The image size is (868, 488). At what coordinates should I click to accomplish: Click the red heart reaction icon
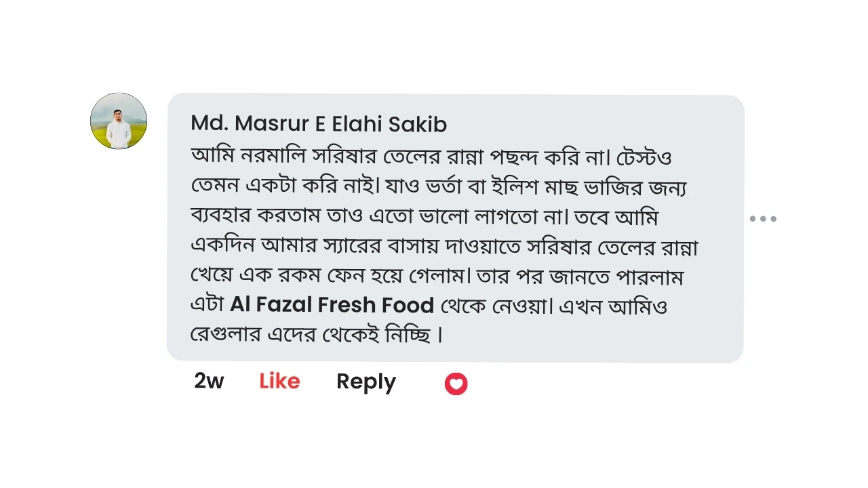(456, 384)
